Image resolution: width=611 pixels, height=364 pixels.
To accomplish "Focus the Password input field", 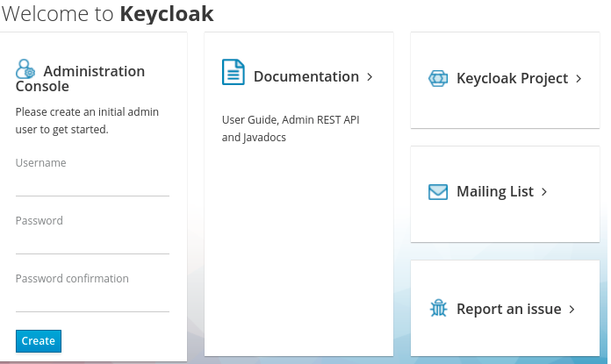I will tap(92, 243).
